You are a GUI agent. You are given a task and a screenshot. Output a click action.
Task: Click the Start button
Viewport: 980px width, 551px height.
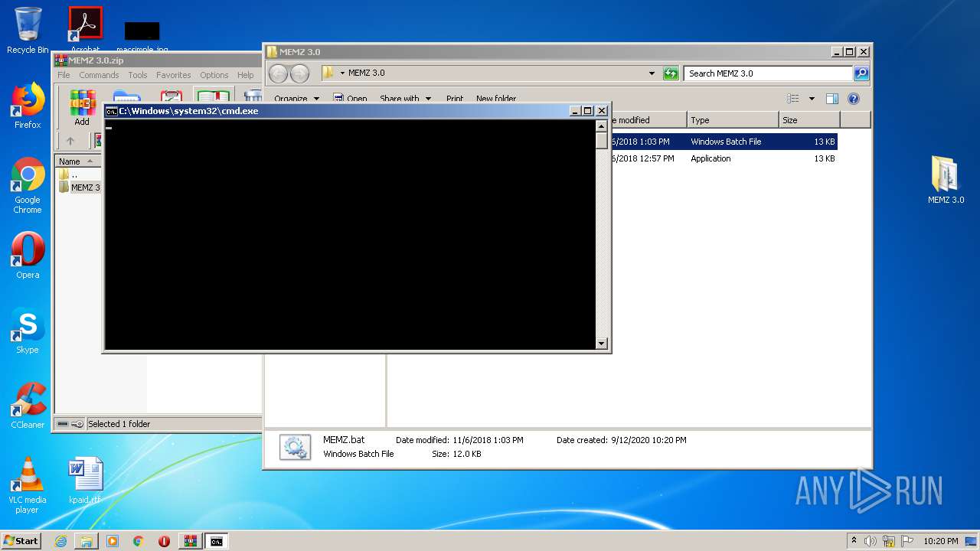(x=21, y=541)
